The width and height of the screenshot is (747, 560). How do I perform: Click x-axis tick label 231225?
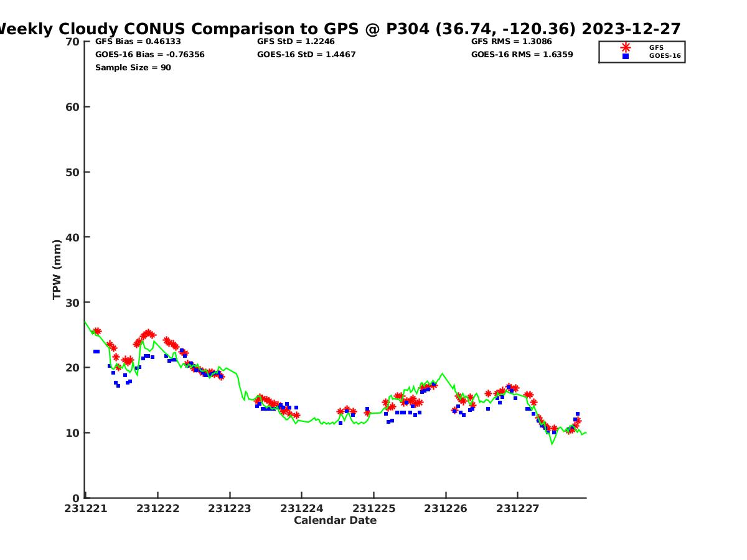374,509
